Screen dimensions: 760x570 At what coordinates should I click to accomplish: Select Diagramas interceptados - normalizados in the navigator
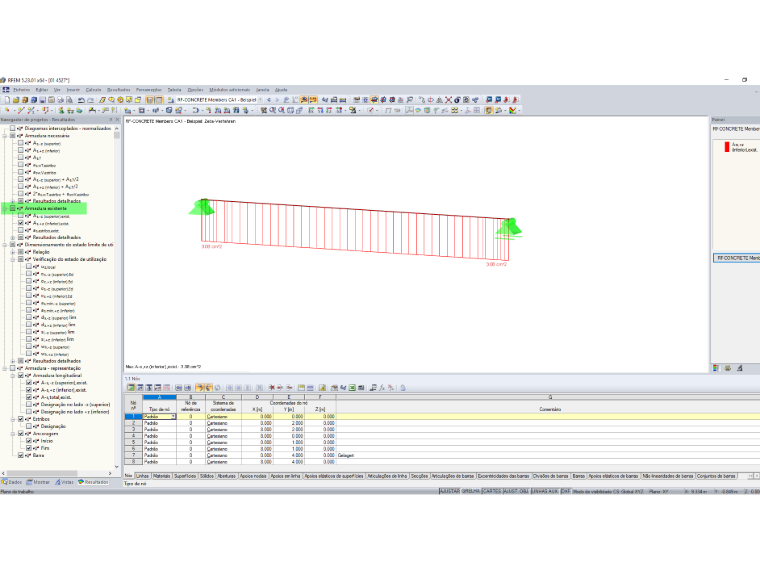click(67, 128)
